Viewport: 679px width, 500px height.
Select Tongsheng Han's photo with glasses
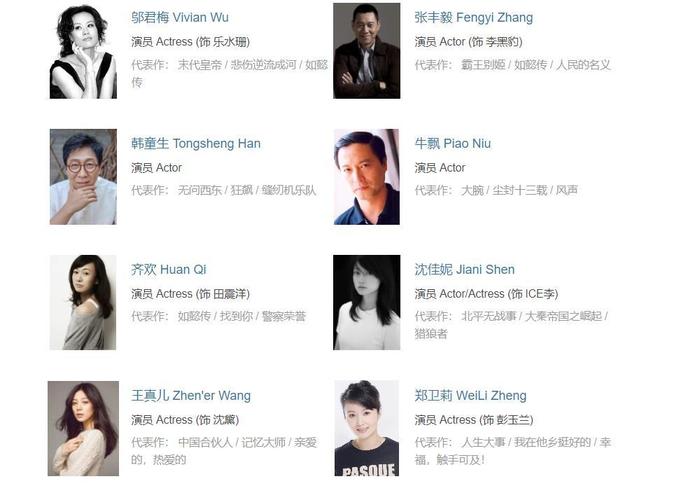(x=83, y=177)
